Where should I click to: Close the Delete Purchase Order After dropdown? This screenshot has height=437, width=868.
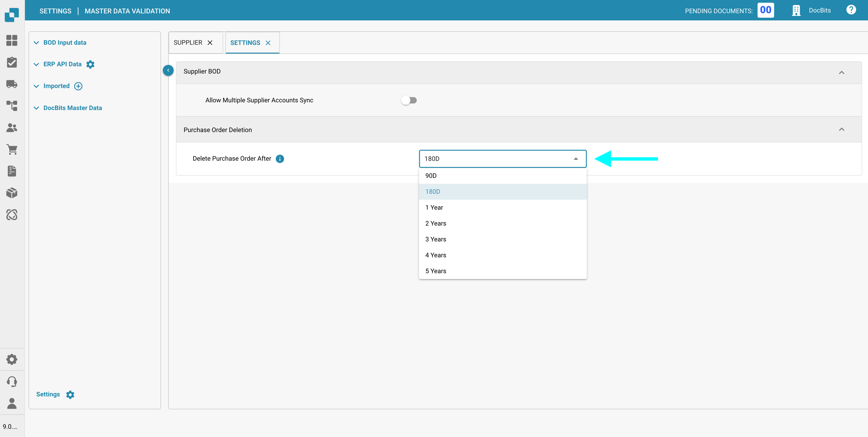(576, 159)
